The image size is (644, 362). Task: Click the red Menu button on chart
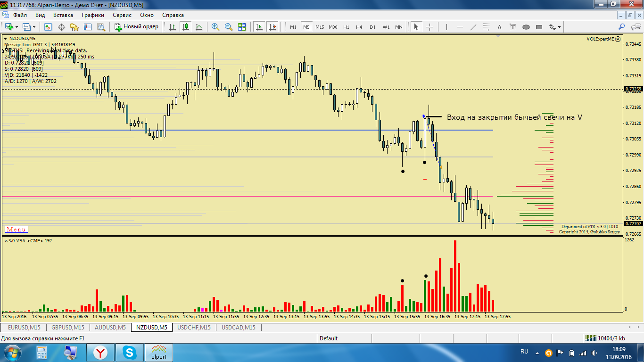(x=16, y=230)
